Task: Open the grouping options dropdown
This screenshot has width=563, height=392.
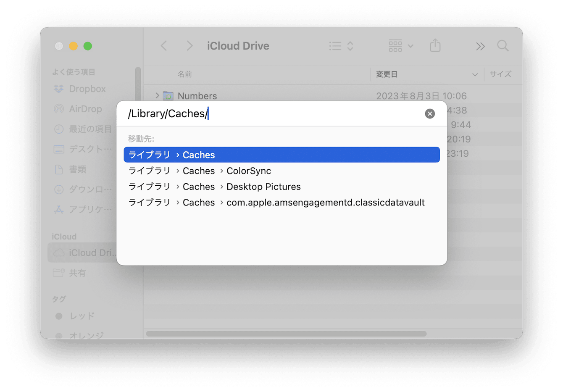Action: 401,46
